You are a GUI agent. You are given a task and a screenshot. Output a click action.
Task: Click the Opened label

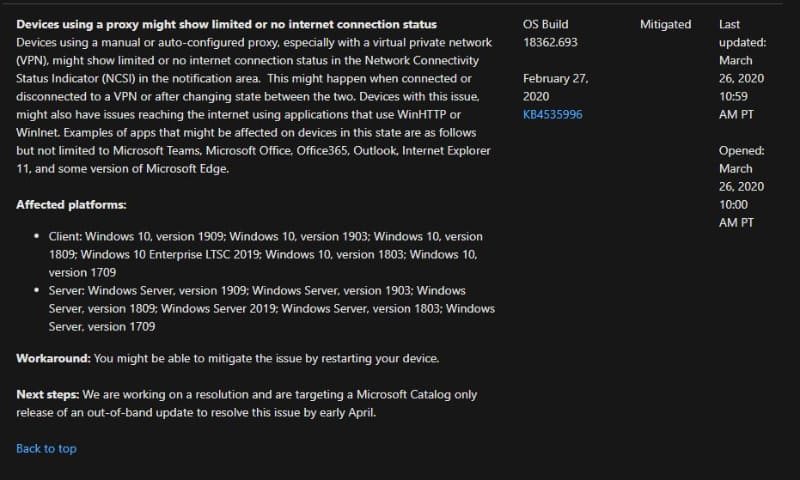point(741,150)
